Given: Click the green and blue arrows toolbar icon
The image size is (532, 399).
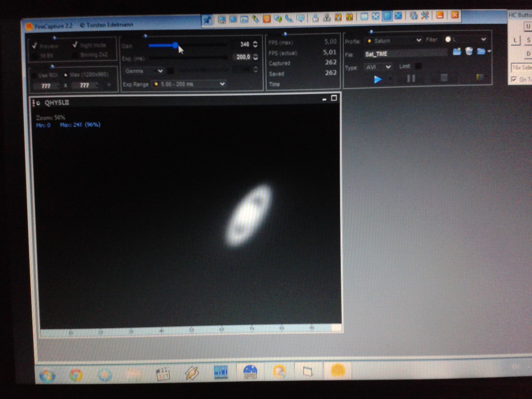Looking at the screenshot, I should pyautogui.click(x=256, y=19).
